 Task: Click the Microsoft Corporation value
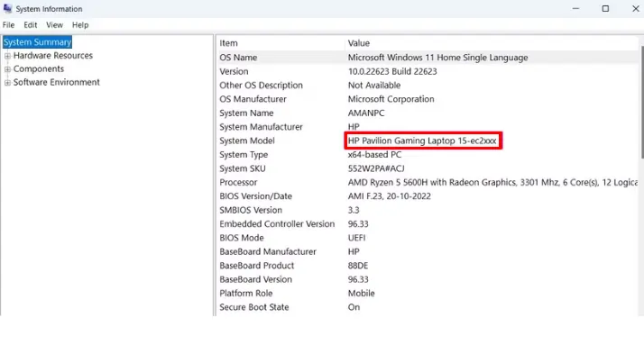tap(391, 99)
